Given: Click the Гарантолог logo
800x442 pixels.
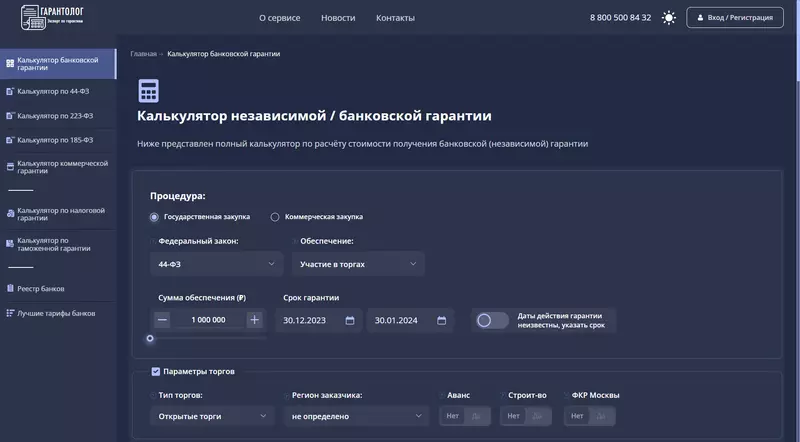Looking at the screenshot, I should point(52,17).
